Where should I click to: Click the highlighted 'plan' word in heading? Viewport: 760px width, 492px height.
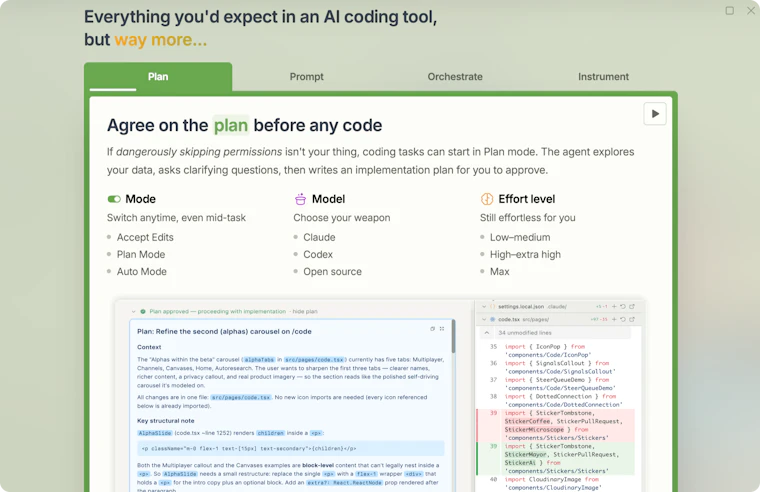click(x=231, y=126)
